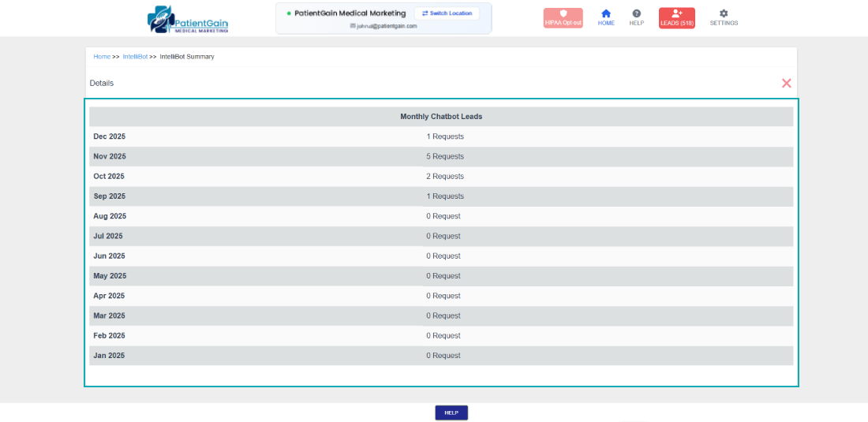
Task: Click 1 Requests value in Dec 2025 row
Action: pos(445,136)
